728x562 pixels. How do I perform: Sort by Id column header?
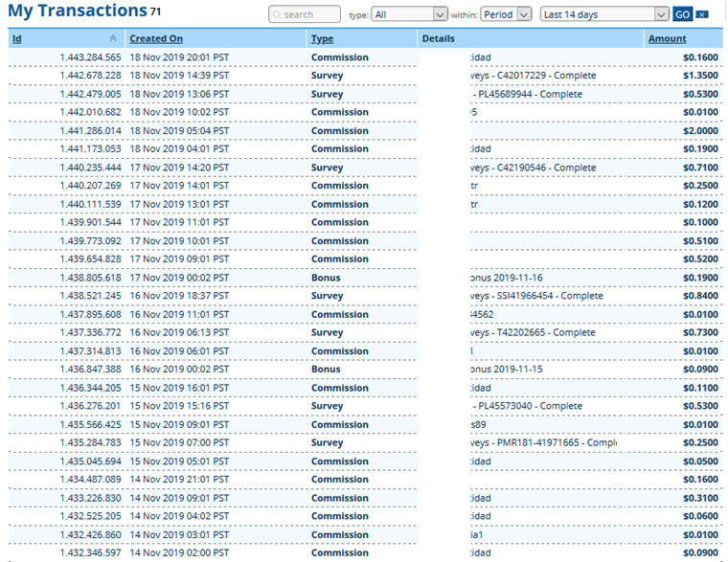(17, 39)
